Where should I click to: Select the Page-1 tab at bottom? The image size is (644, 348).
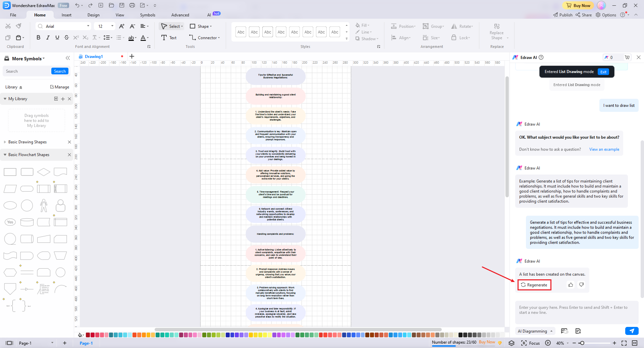click(x=86, y=343)
